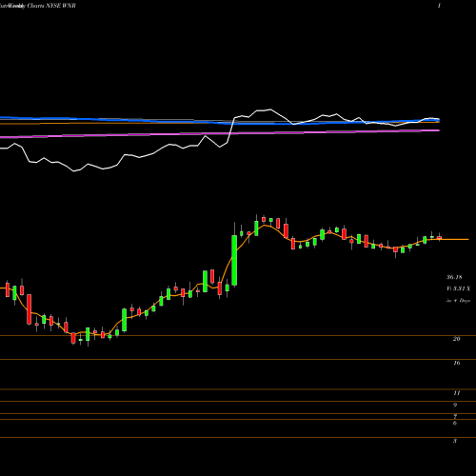Click the price level label '16'

tap(456, 363)
